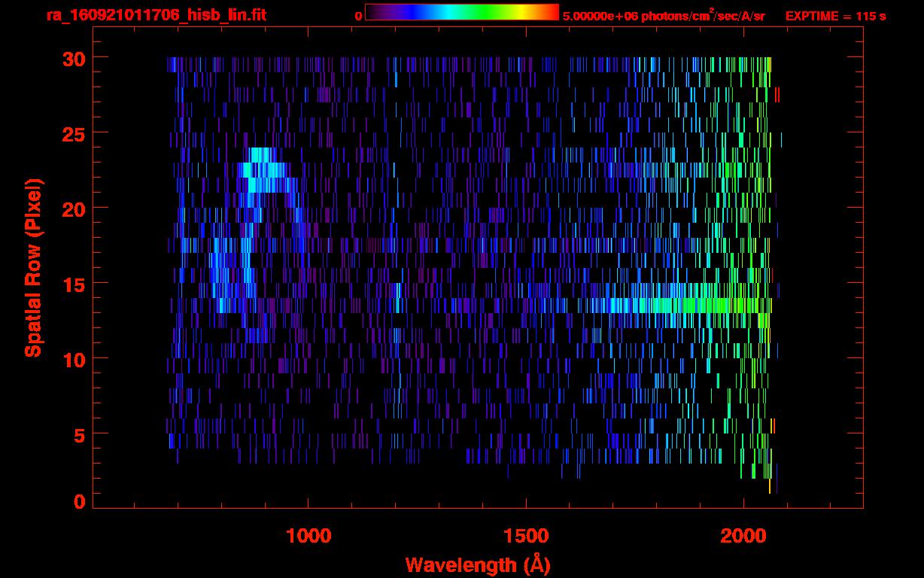The height and width of the screenshot is (578, 924).
Task: Click the y-axis tick label 30
Action: tap(72, 58)
